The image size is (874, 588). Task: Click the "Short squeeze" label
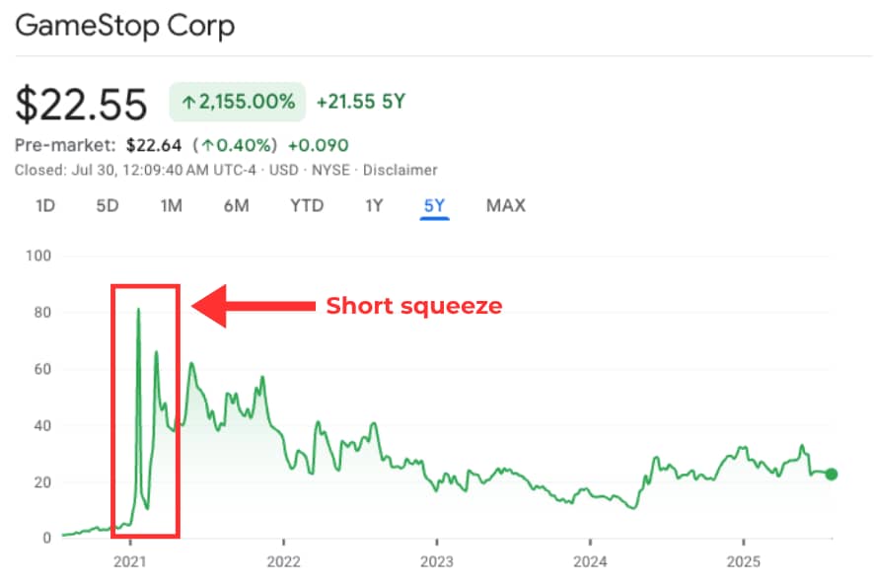pos(414,306)
